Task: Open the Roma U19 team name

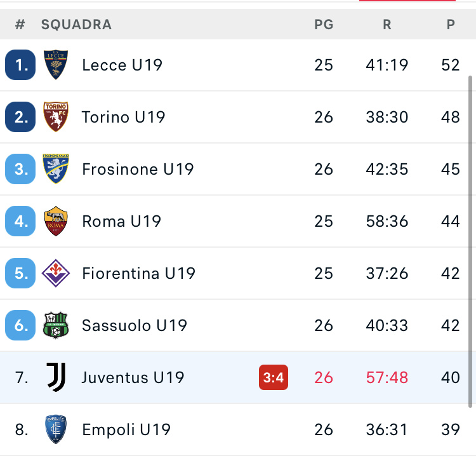Action: click(121, 221)
